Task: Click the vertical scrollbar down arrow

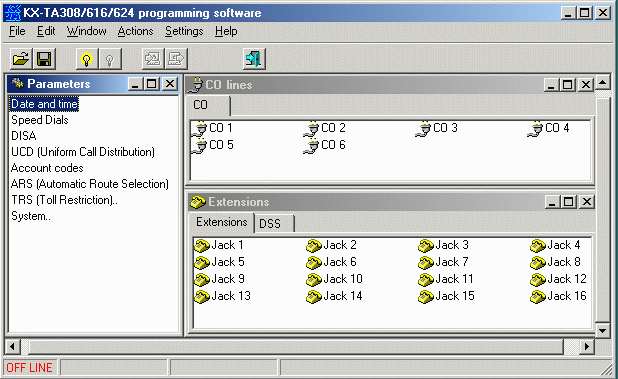Action: point(603,330)
